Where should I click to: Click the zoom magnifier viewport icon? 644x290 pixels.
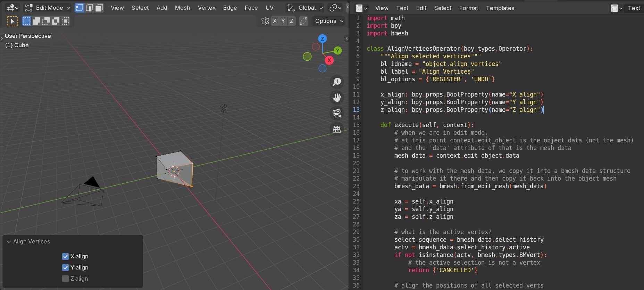337,82
